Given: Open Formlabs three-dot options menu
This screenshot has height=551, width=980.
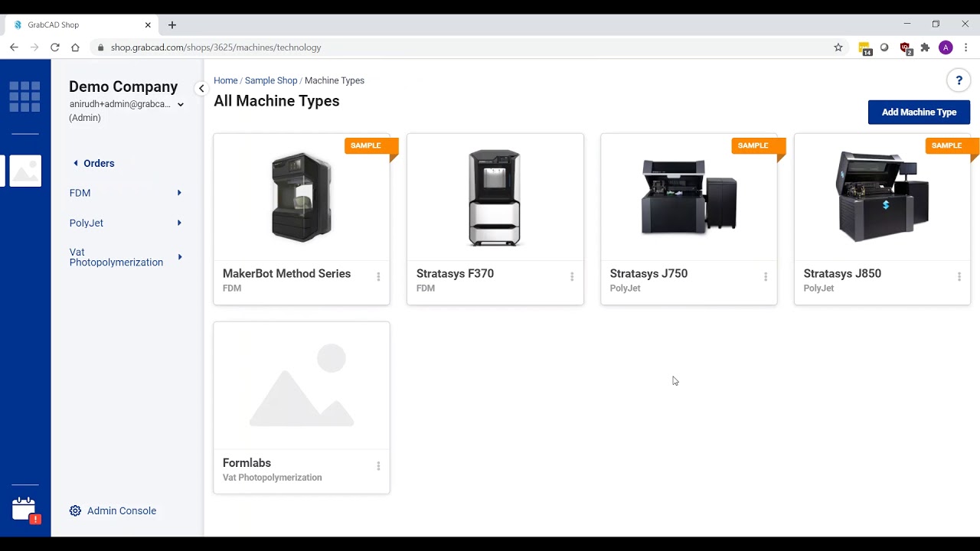Looking at the screenshot, I should pos(378,466).
